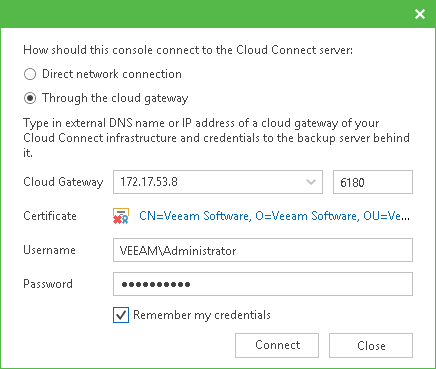Open the Cloud Gateway address dropdown
The height and width of the screenshot is (369, 436).
coord(311,182)
